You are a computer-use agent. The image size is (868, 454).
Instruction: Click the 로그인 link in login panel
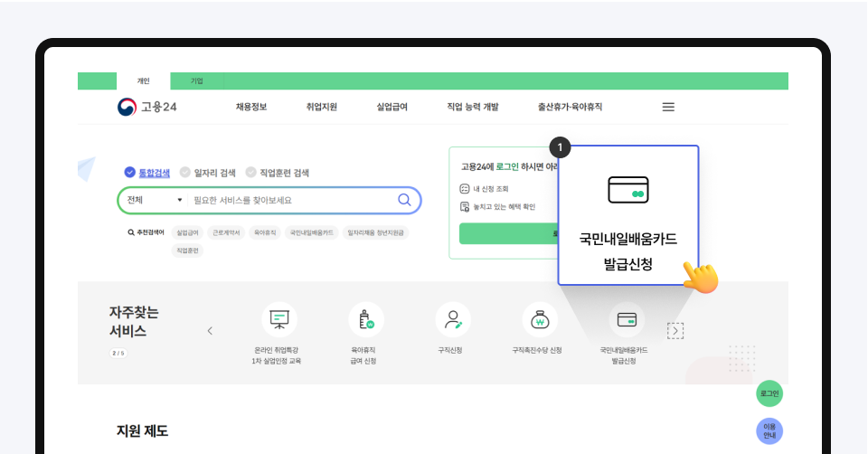pyautogui.click(x=507, y=166)
